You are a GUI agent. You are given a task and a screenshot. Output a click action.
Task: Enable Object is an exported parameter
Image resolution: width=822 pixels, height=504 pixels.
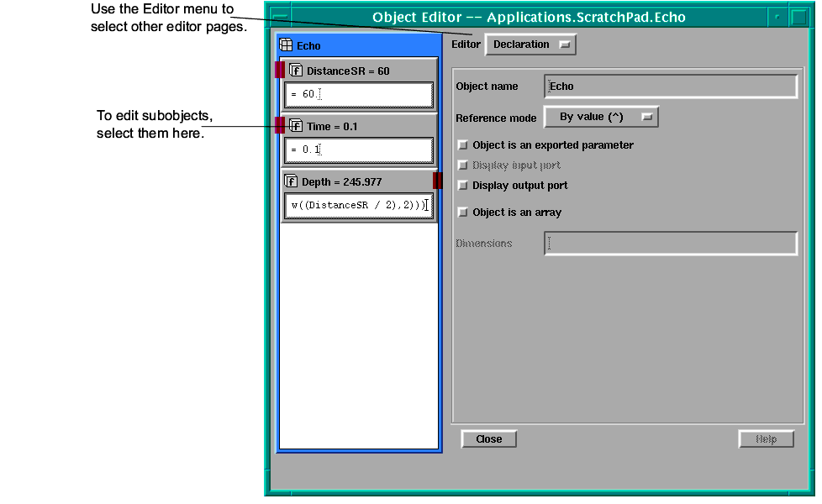(461, 145)
